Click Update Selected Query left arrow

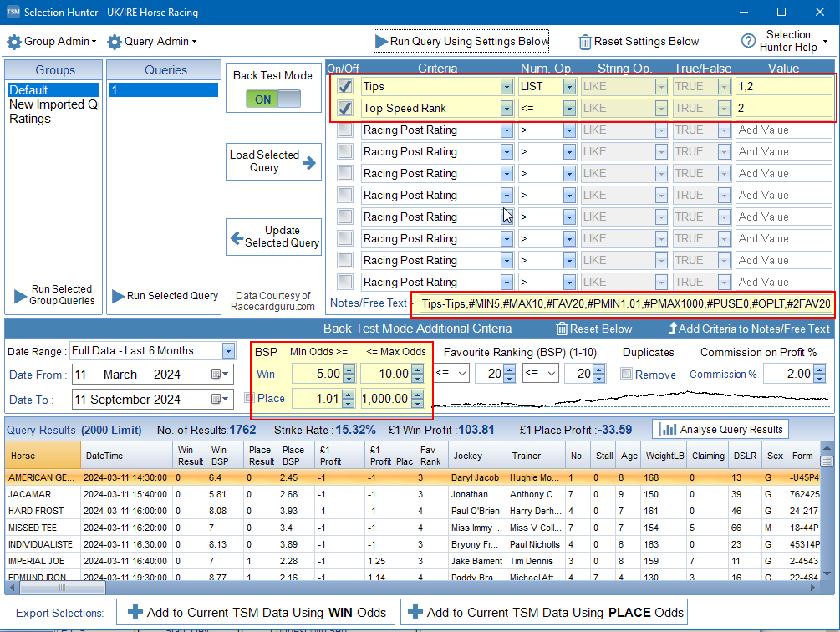point(237,237)
